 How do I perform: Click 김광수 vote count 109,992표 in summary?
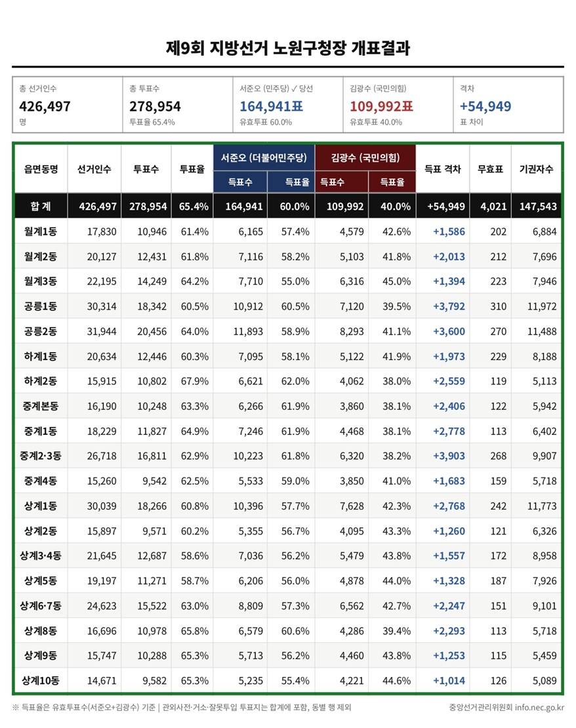[x=381, y=106]
